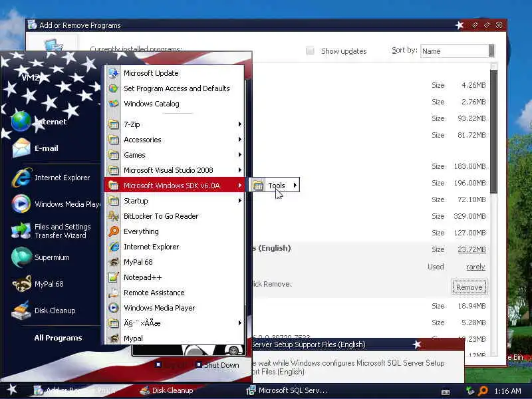Viewport: 532px width, 399px height.
Task: Click the 'rarely' usage link
Action: 475,267
